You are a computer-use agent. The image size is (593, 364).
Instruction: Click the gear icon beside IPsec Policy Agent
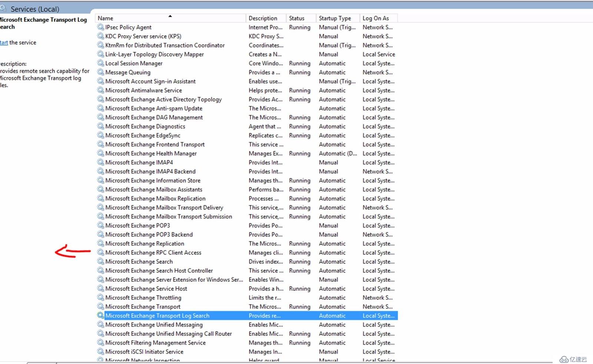pos(100,27)
